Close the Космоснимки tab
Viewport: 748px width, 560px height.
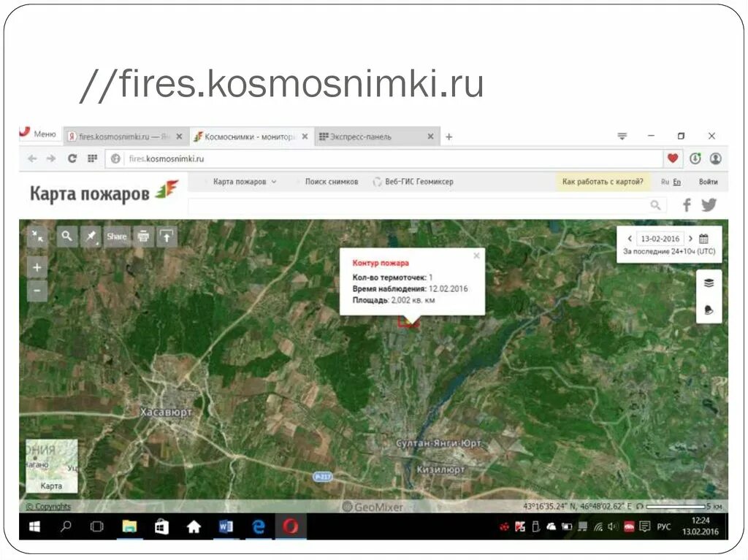click(305, 137)
